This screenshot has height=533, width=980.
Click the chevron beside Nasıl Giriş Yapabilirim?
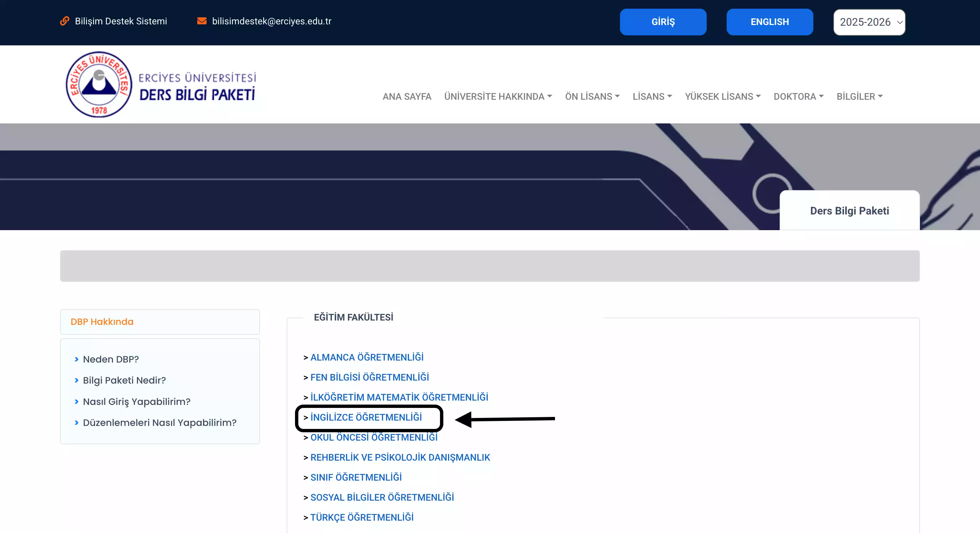tap(76, 402)
